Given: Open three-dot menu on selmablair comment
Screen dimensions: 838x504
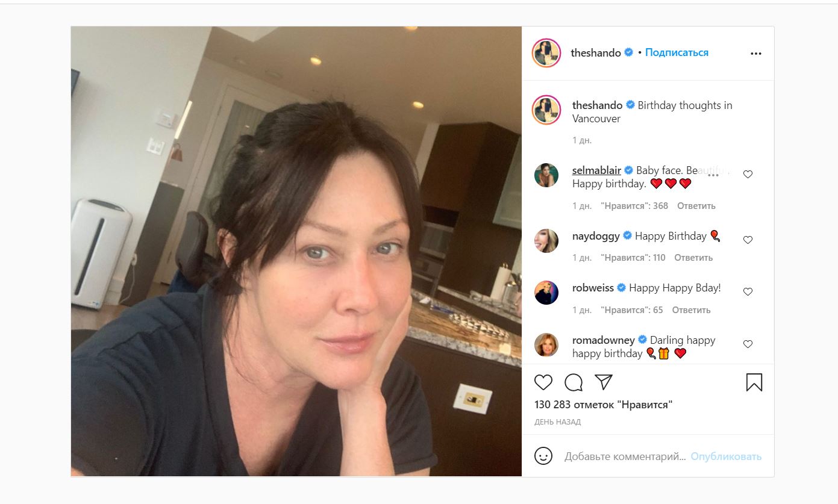Looking at the screenshot, I should pos(713,175).
